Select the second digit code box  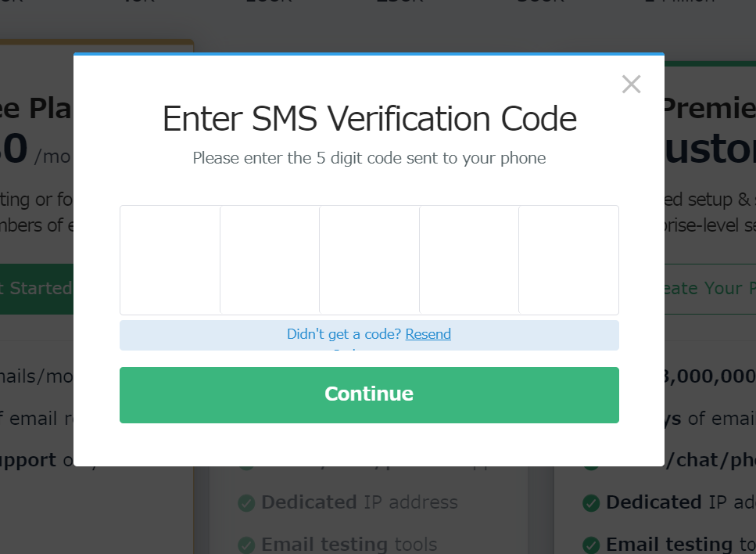[270, 260]
